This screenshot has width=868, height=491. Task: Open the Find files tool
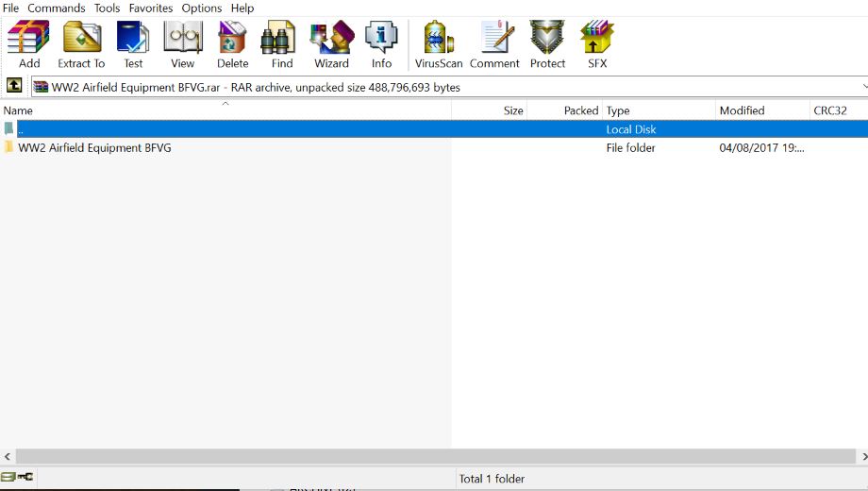(282, 44)
